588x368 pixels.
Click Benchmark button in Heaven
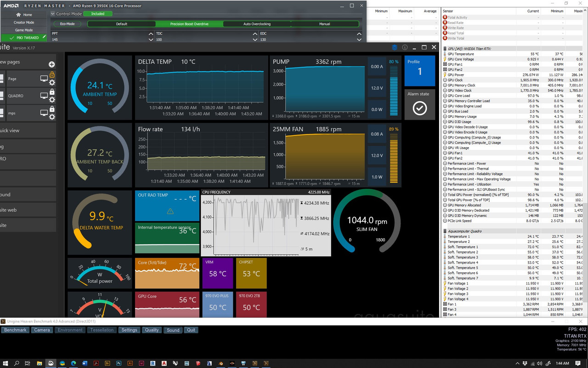tap(16, 330)
